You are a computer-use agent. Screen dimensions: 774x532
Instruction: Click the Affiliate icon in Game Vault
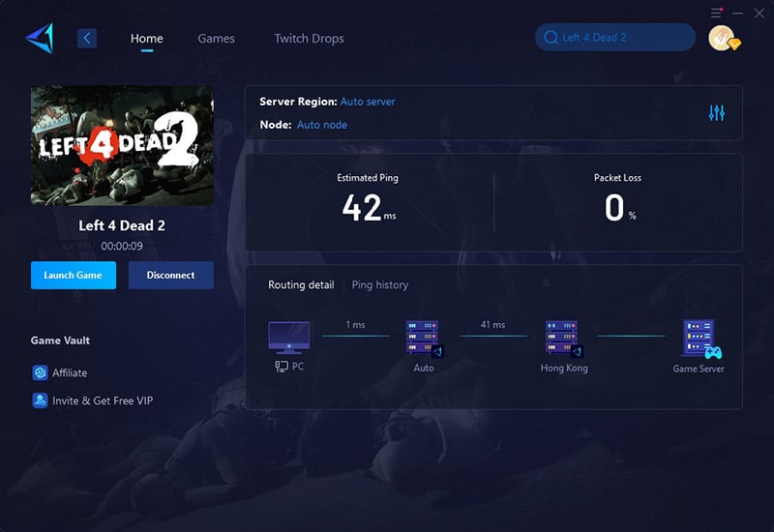point(40,372)
